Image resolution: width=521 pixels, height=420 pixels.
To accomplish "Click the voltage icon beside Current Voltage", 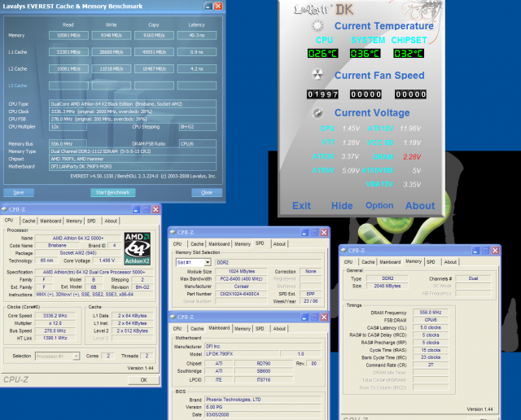I will click(x=317, y=113).
